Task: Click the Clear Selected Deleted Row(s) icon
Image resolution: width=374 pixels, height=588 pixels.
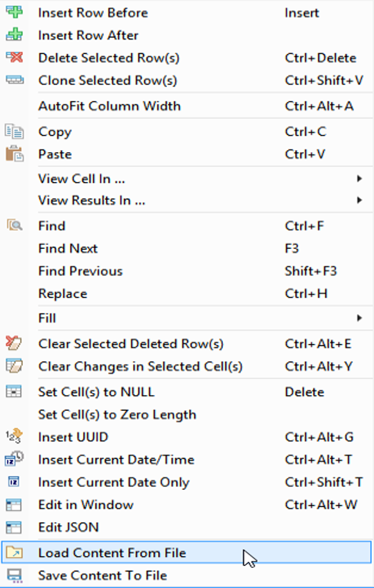Action: click(x=14, y=343)
